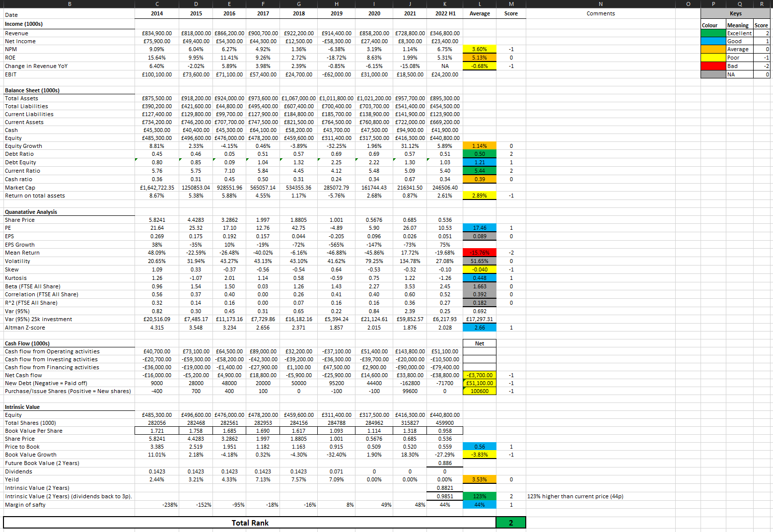773x532 pixels.
Task: Select the 2014 revenue cell £834,900.00
Action: pos(157,33)
